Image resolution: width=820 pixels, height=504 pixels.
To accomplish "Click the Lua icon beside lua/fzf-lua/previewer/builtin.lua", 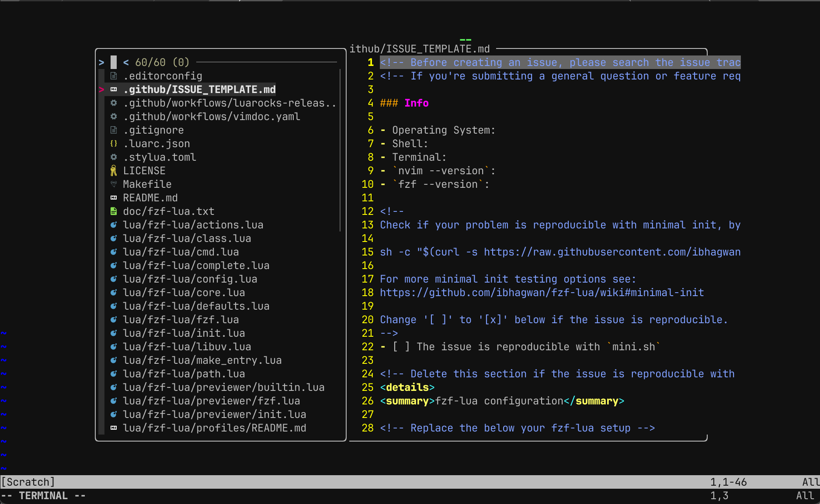I will (x=114, y=387).
